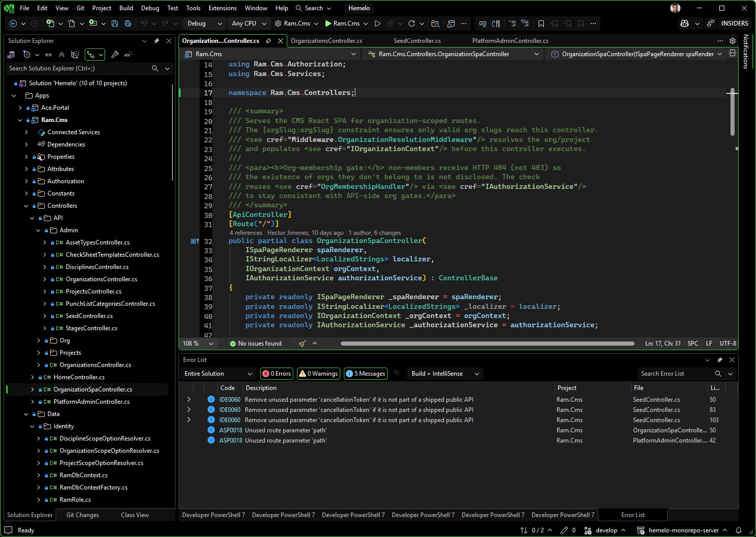Switch views icon in Solution Explorer toolbar
This screenshot has height=537, width=756.
pos(11,55)
